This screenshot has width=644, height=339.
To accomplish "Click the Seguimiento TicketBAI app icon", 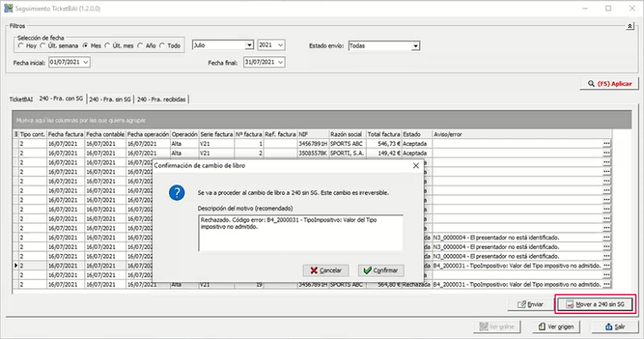I will click(x=9, y=9).
